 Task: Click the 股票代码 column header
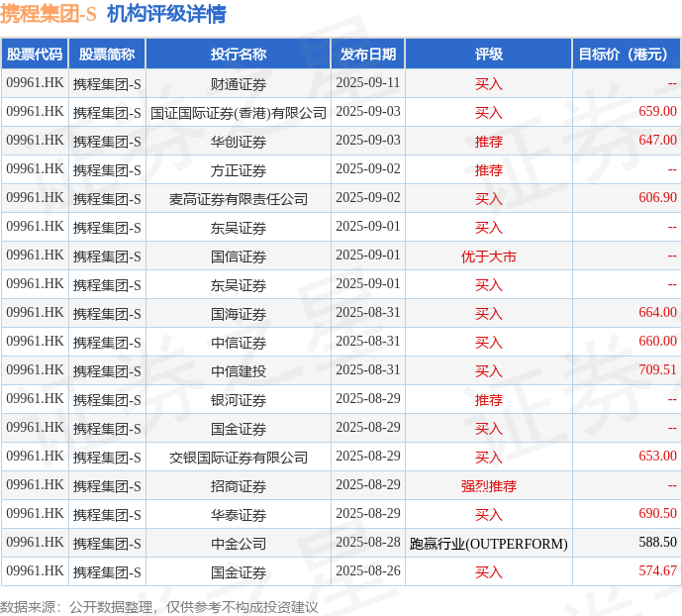click(x=35, y=53)
